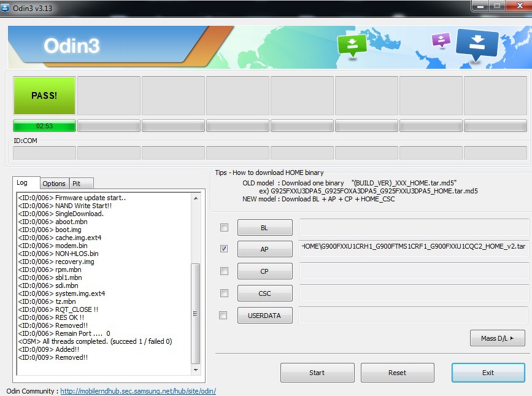Click log line 'Firmware update start..'
Image resolution: width=532 pixels, height=396 pixels.
tap(72, 198)
